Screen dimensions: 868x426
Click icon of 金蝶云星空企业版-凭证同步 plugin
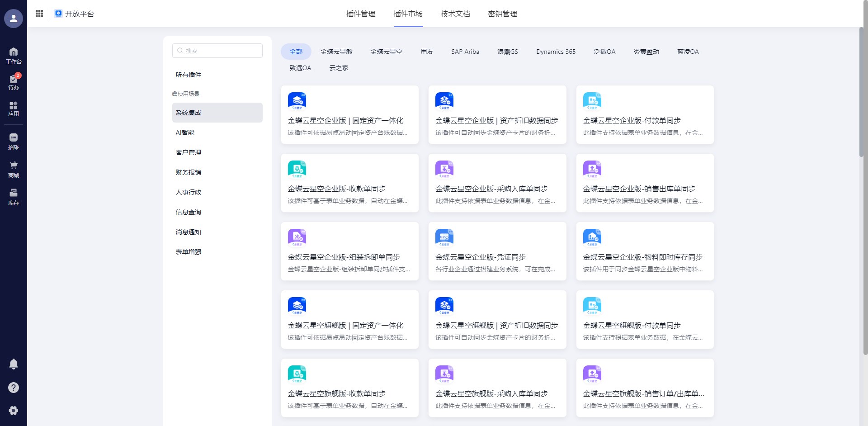point(444,237)
